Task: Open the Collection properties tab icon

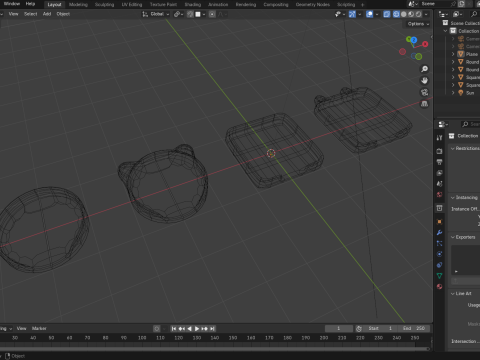Action: 439,208
